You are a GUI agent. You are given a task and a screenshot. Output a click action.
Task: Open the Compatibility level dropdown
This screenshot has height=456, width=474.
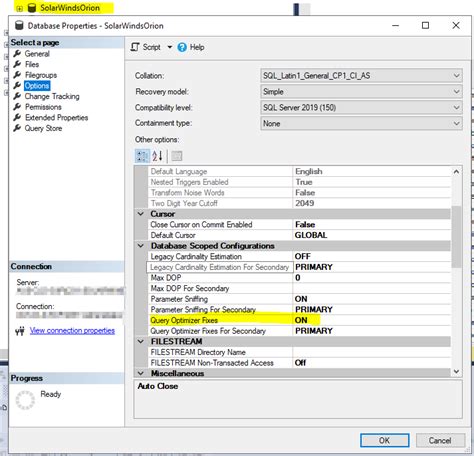361,107
